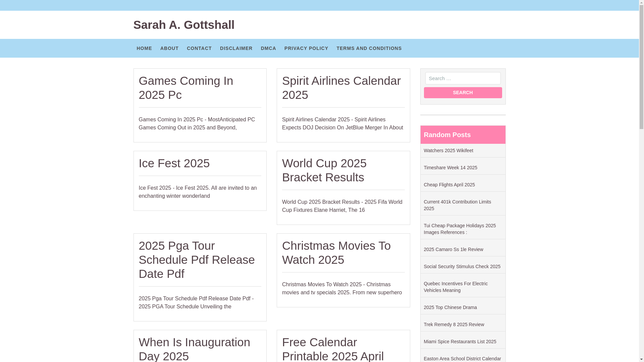
Task: Open the DISCLAIMER page
Action: tap(236, 48)
